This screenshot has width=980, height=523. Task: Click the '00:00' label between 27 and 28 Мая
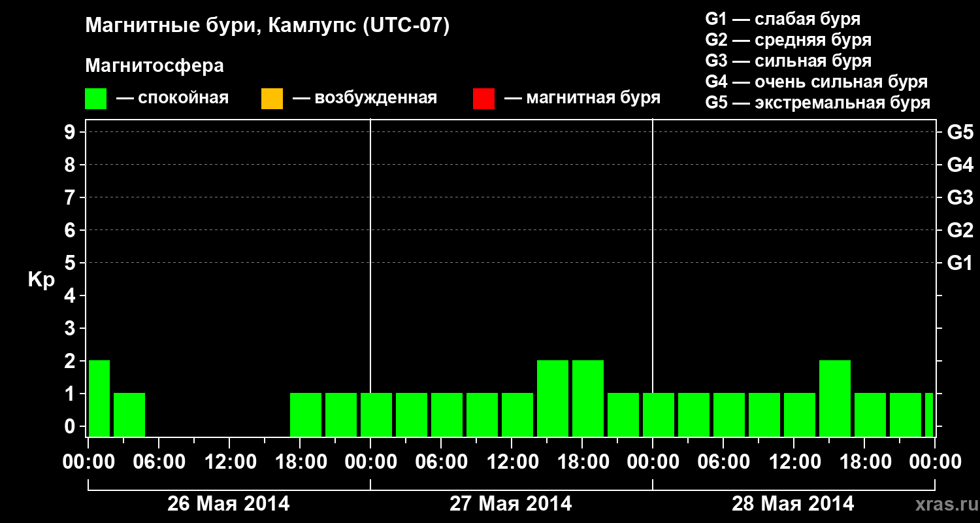tap(652, 462)
